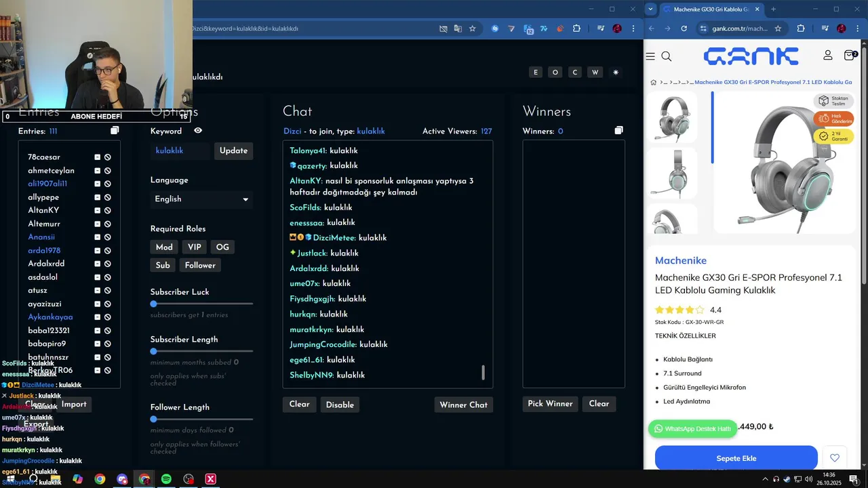Select the second headset side-view thumbnail
The image size is (868, 488).
tap(672, 173)
